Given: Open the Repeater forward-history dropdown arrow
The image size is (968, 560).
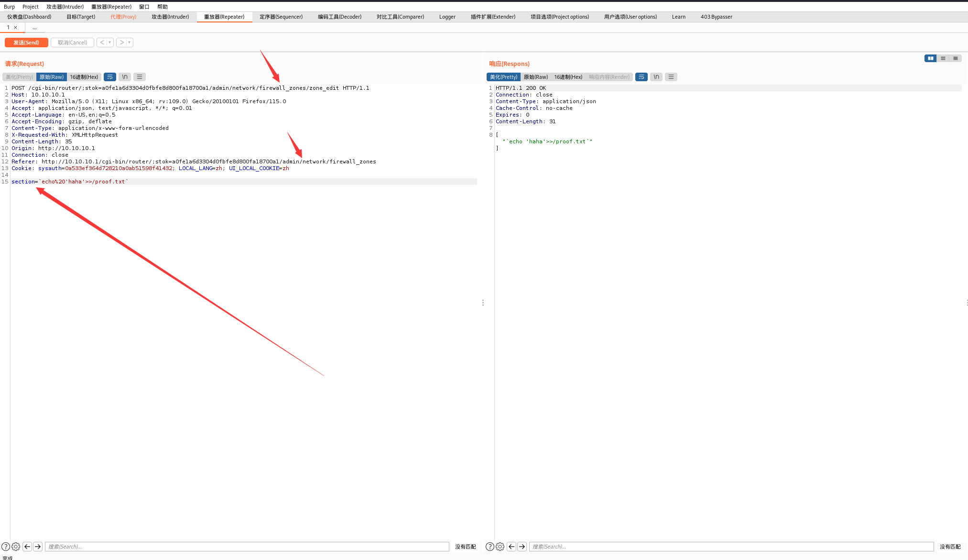Looking at the screenshot, I should coord(130,43).
